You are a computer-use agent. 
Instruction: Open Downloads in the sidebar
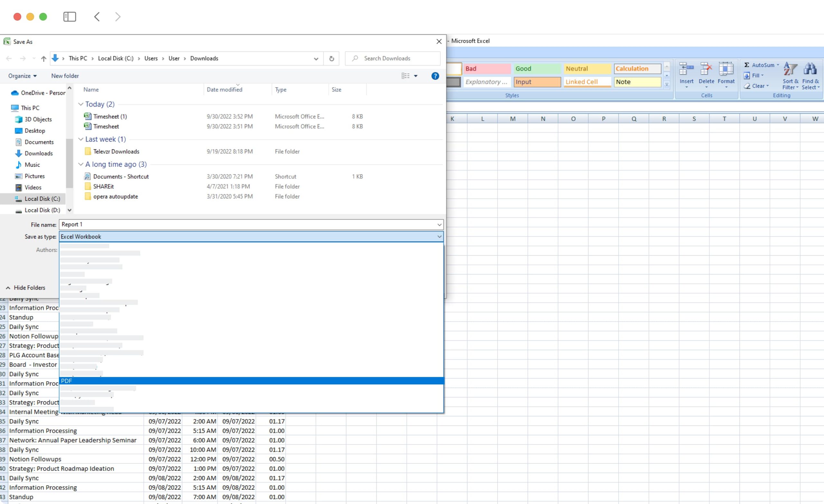point(34,154)
